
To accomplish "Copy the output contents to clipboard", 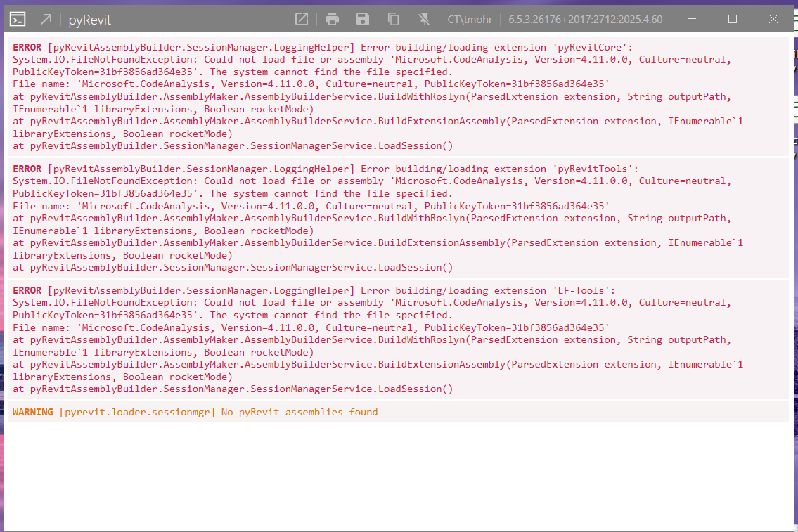I will (x=393, y=20).
